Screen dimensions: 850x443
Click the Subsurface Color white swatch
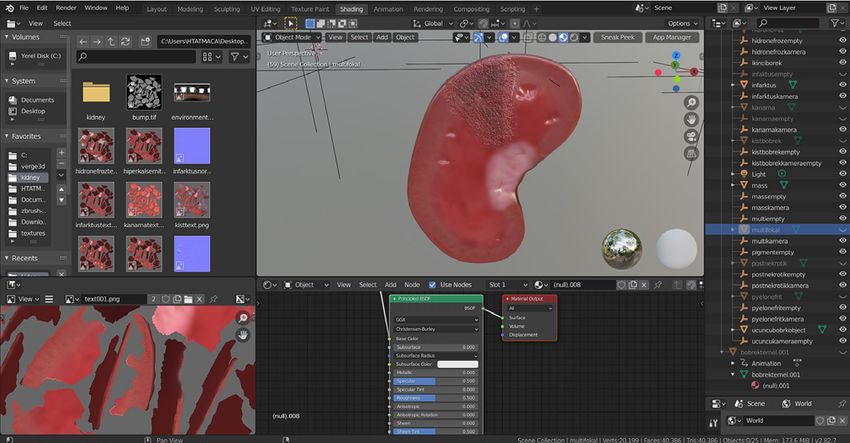[x=458, y=364]
